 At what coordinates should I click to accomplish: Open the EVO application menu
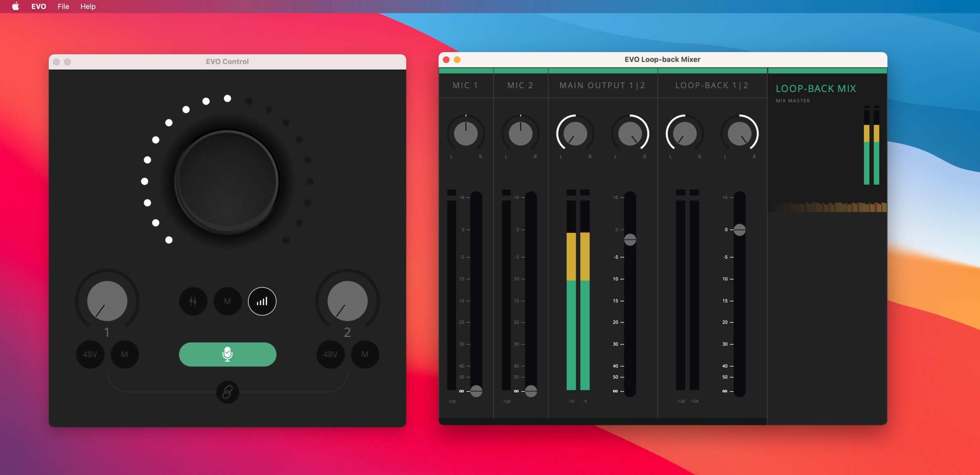tap(39, 7)
